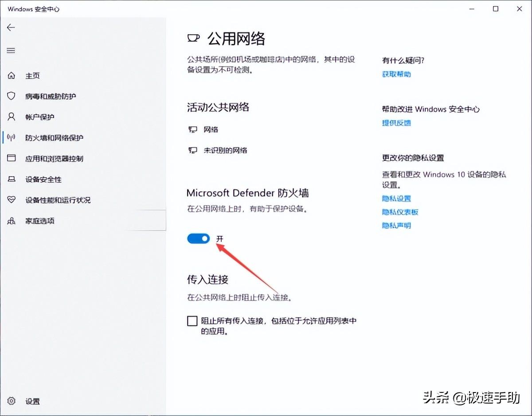Open 隐私设置 link
Image resolution: width=532 pixels, height=416 pixels.
tap(396, 199)
